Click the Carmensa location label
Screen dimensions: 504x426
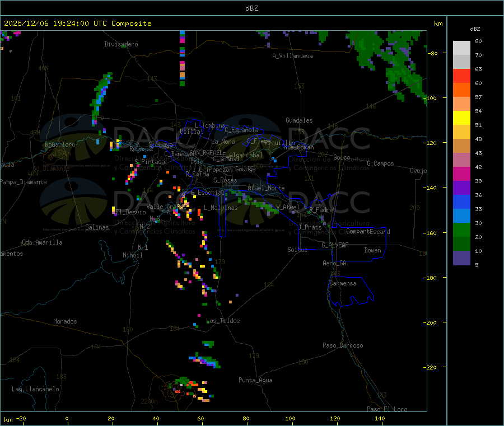click(x=343, y=283)
